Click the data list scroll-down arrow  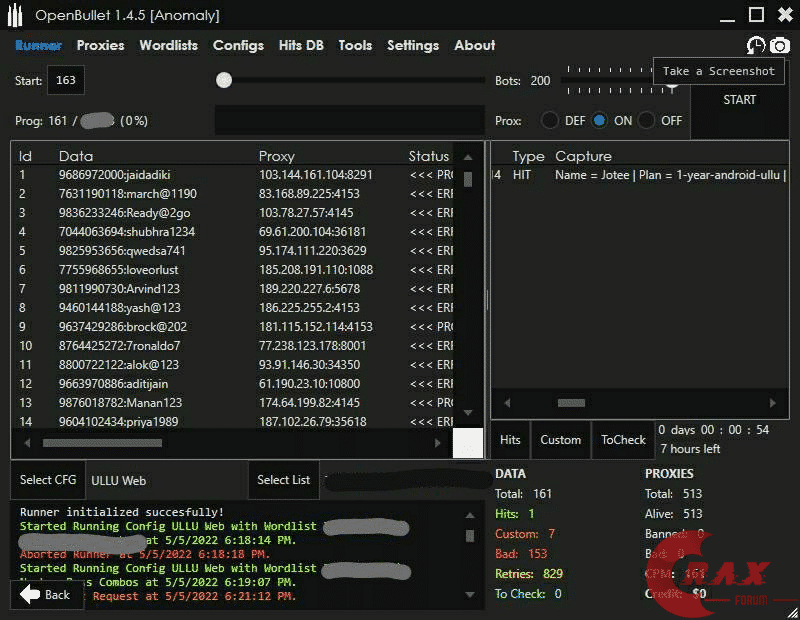(467, 412)
